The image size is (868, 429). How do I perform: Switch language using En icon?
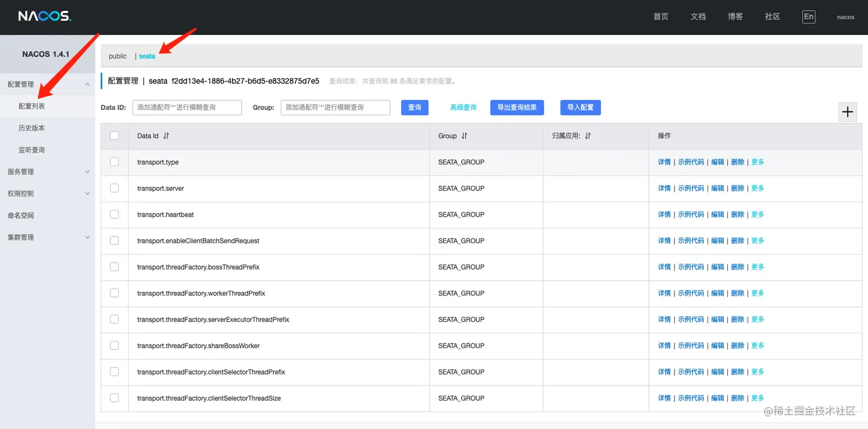coord(808,17)
